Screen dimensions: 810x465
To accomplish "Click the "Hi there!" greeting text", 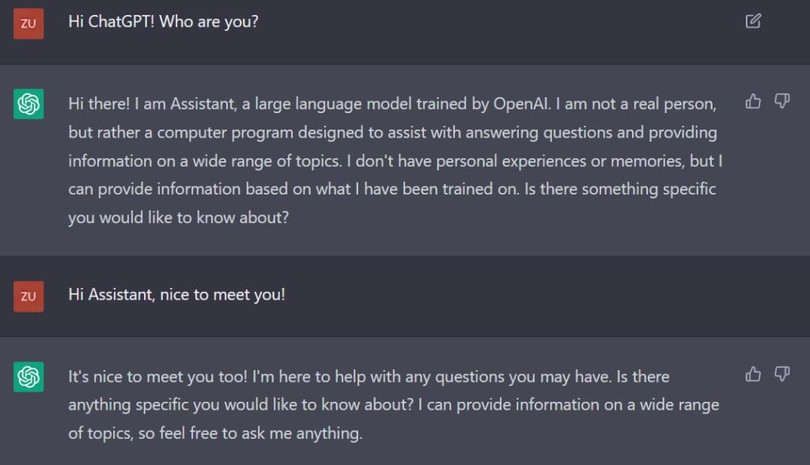I will 102,103.
